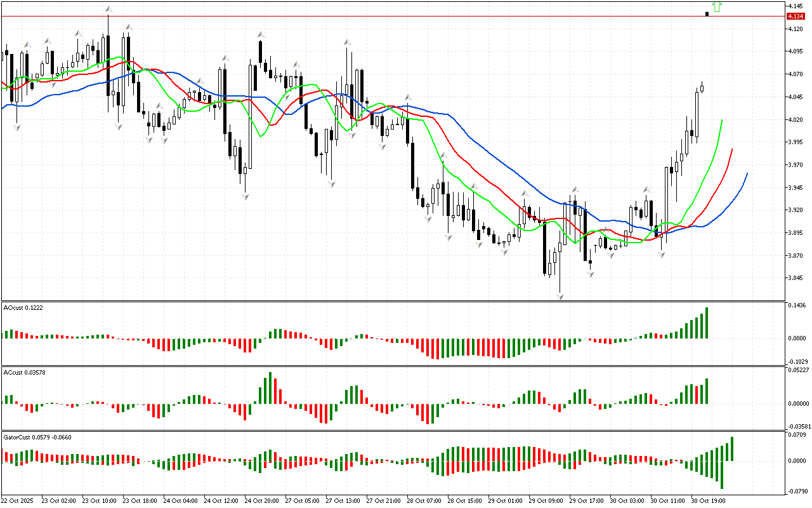Click the 4.145 value on the price scale

point(795,6)
